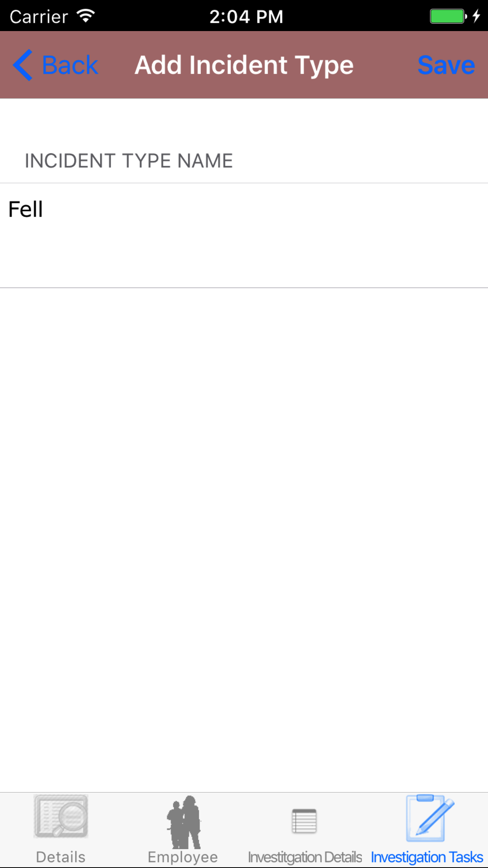This screenshot has width=488, height=868.
Task: Open the Employee tab label
Action: tap(183, 857)
